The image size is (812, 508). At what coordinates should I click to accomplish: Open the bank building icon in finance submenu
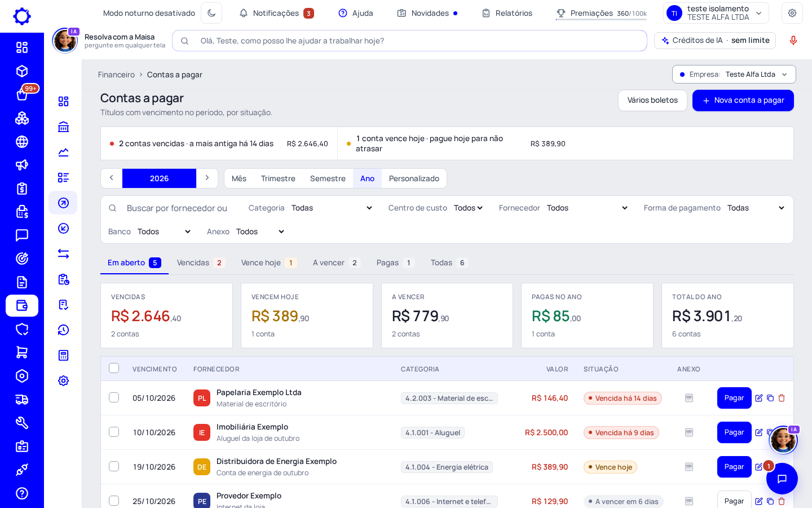tap(63, 127)
